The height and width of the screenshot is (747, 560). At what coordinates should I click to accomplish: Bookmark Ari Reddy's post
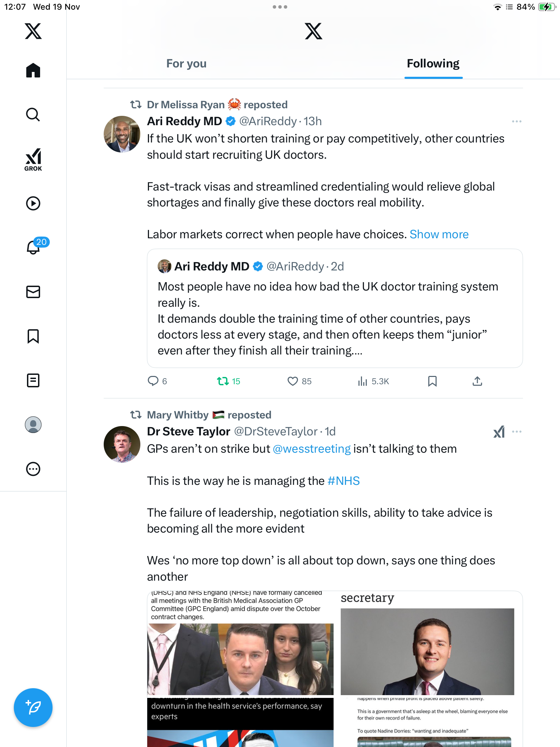point(432,381)
